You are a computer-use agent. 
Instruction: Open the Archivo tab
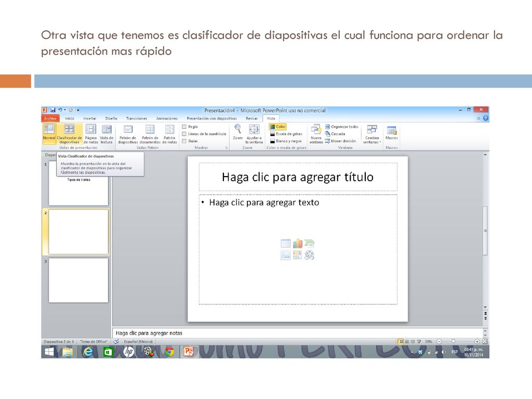click(x=50, y=118)
